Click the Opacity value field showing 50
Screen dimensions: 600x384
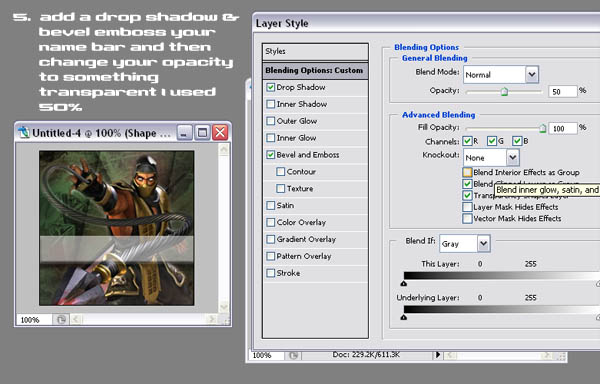click(x=562, y=91)
